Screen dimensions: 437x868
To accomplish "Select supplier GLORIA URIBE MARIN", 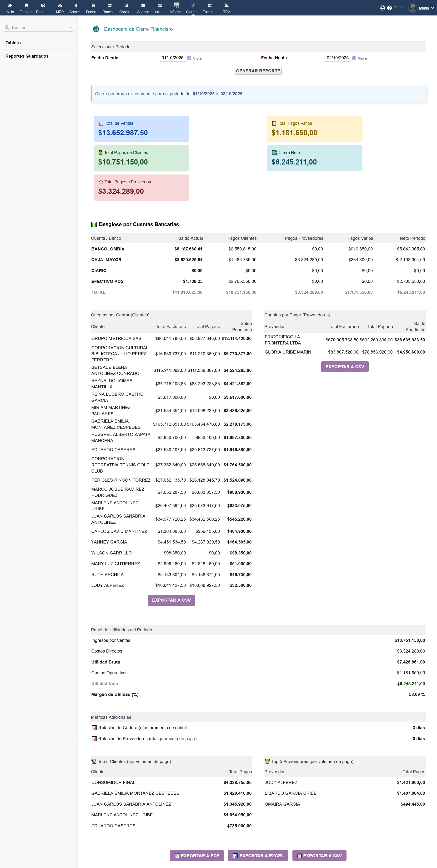I will click(288, 352).
